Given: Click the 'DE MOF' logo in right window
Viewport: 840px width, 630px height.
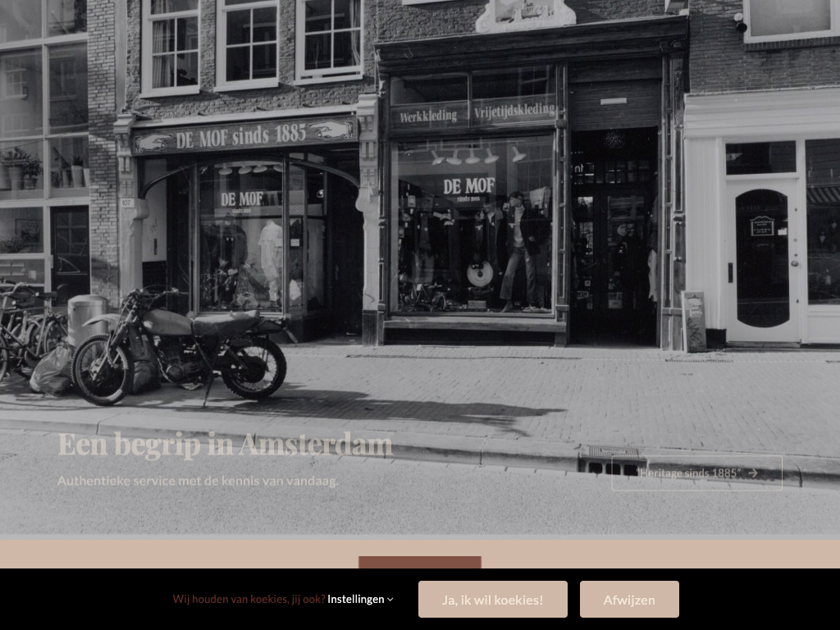Looking at the screenshot, I should point(468,187).
